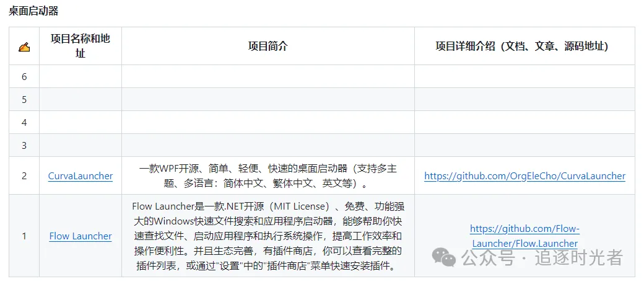Click row number 2 cell
This screenshot has width=644, height=284.
tap(24, 176)
